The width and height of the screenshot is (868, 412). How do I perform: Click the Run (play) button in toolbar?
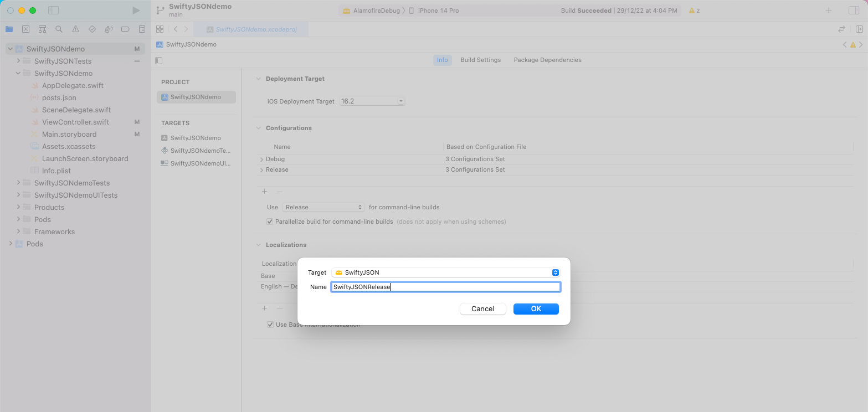(x=136, y=11)
